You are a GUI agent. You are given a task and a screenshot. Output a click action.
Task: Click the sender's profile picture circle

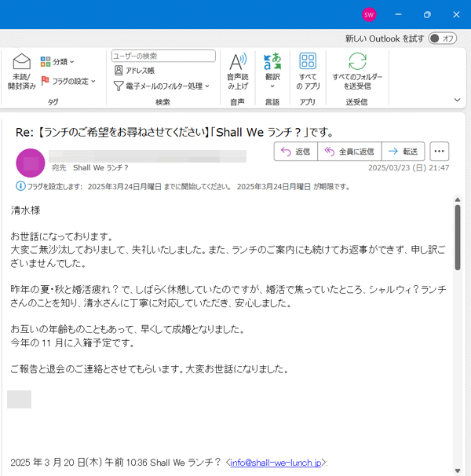[31, 163]
